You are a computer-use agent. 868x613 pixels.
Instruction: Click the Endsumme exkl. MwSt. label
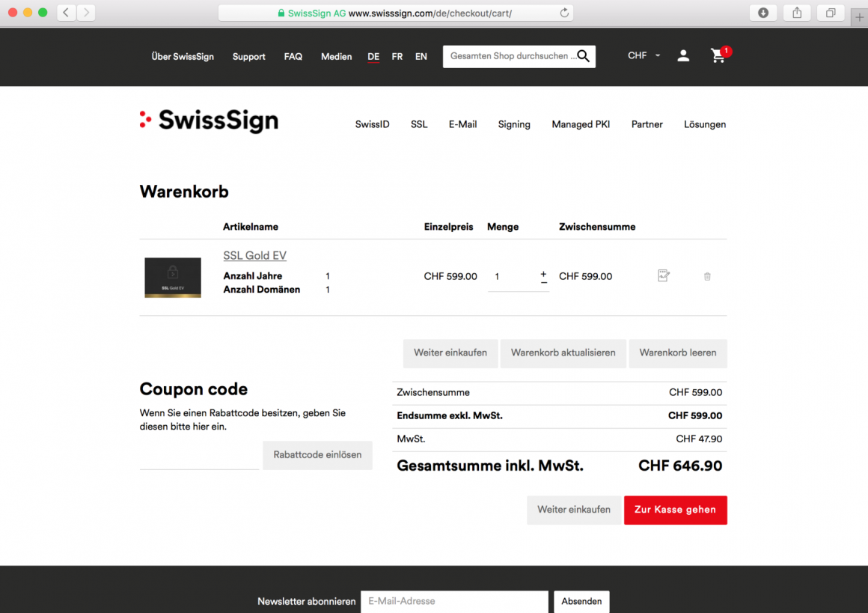(450, 416)
